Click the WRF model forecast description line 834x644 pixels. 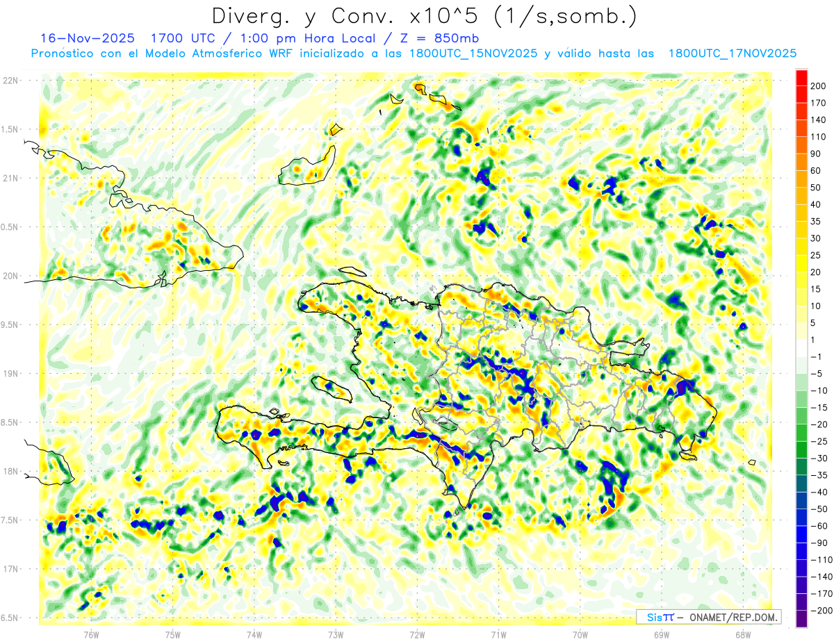[x=414, y=53]
